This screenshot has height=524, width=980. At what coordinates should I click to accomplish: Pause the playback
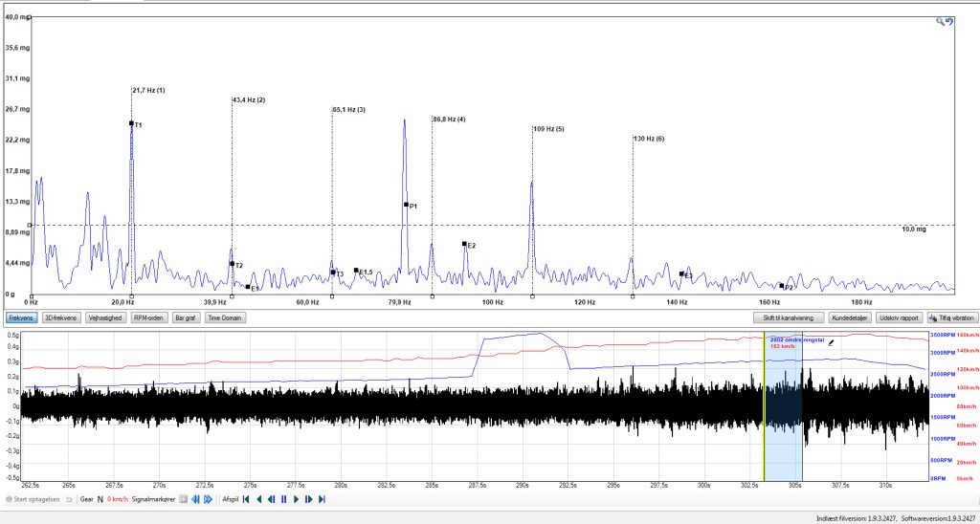284,500
